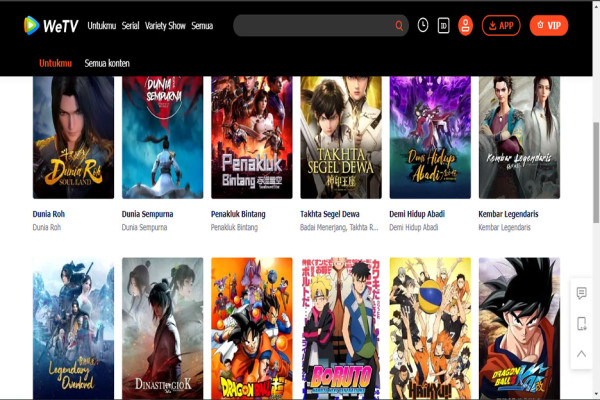Screen dimensions: 600x400
Task: Click the VIP button
Action: (549, 26)
